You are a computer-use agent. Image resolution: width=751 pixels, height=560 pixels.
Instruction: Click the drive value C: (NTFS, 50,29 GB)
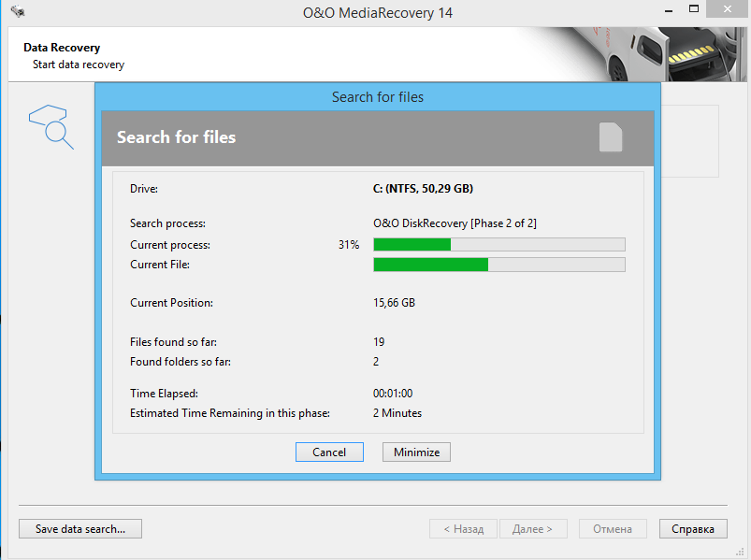(x=423, y=189)
